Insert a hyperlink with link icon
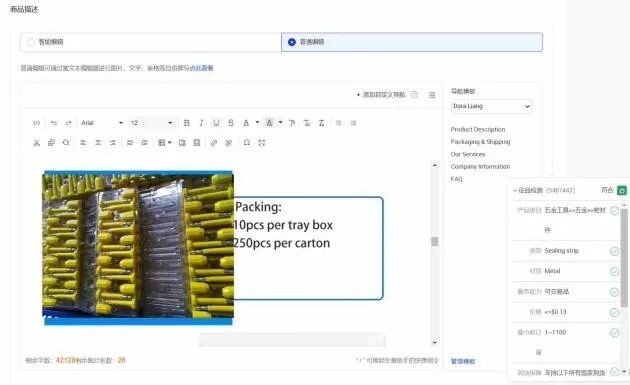The height and width of the screenshot is (385, 630). pyautogui.click(x=214, y=143)
